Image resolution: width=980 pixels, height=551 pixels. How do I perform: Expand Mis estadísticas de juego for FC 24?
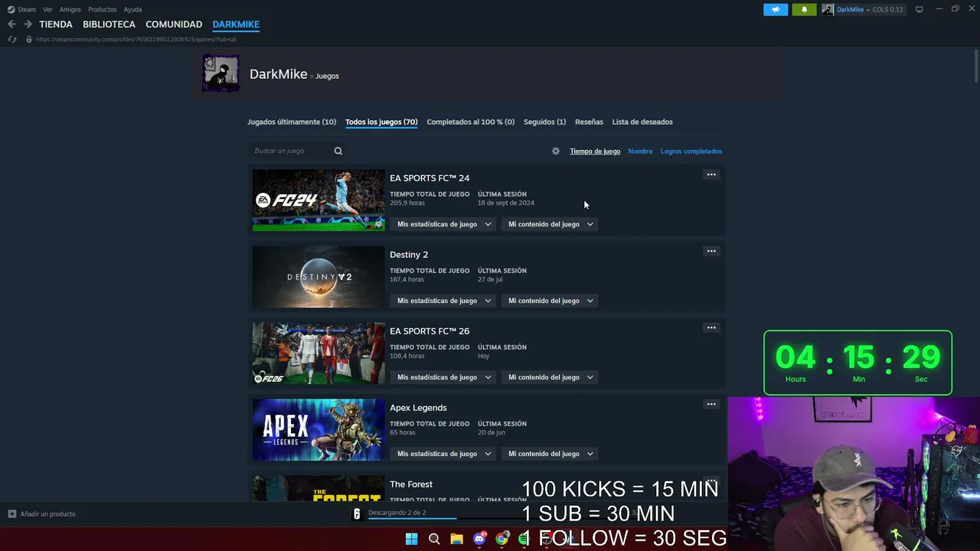pyautogui.click(x=444, y=224)
